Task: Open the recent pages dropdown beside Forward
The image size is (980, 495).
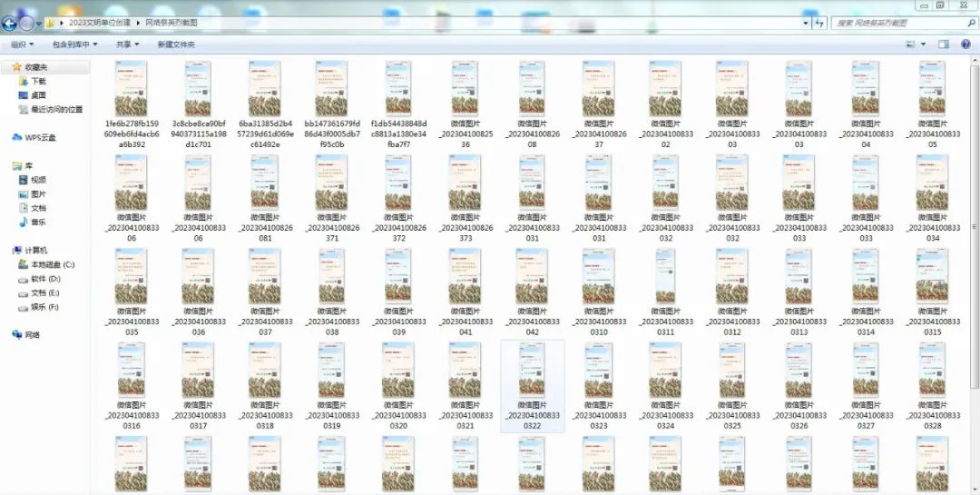Action: (39, 24)
